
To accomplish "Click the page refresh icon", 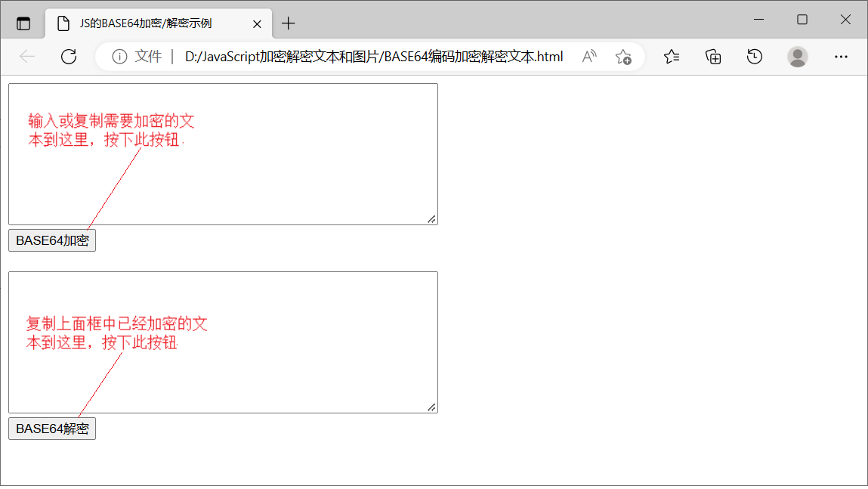I will click(x=69, y=56).
